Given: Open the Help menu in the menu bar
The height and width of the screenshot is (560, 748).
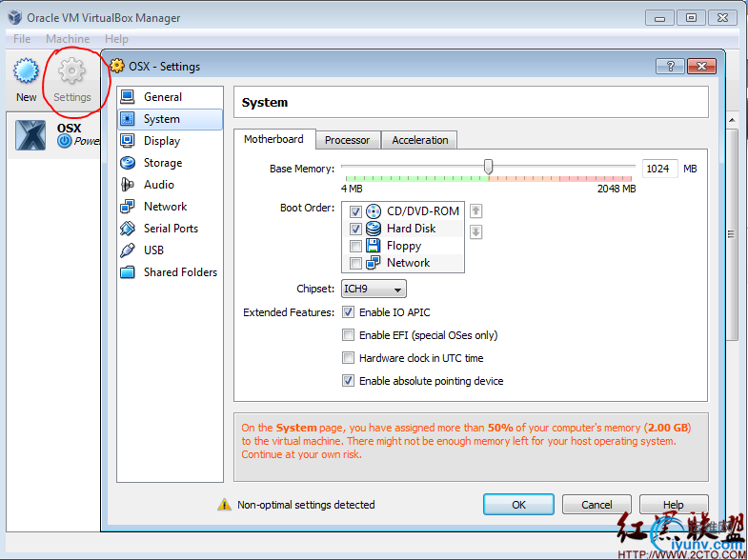Looking at the screenshot, I should click(117, 39).
